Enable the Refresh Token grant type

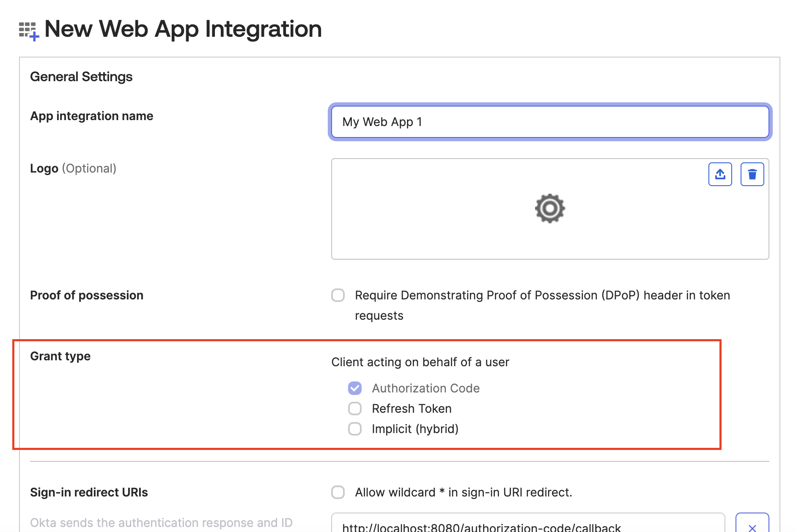(x=354, y=409)
